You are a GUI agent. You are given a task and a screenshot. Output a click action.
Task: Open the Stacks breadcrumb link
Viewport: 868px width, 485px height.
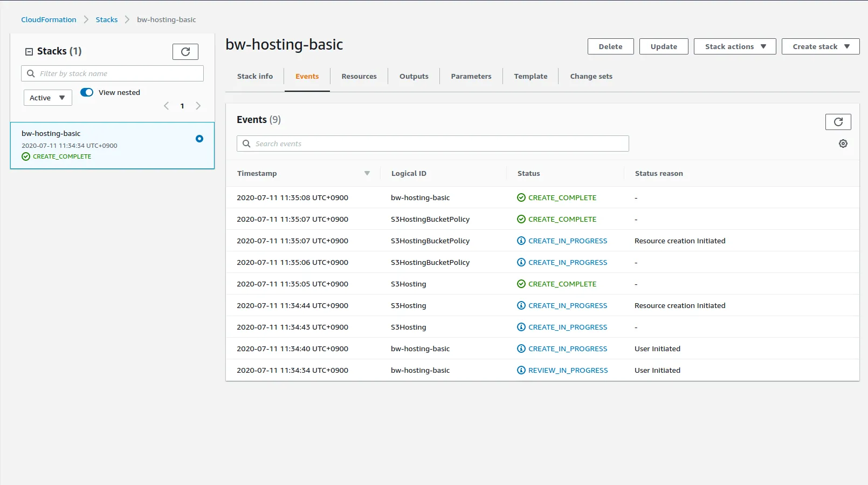click(x=107, y=19)
